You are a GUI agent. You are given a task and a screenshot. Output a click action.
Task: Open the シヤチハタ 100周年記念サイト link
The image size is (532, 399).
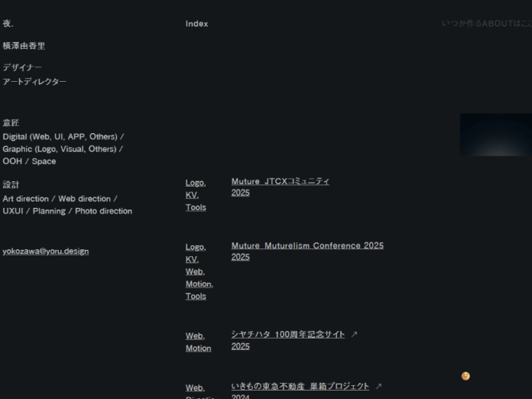(288, 335)
